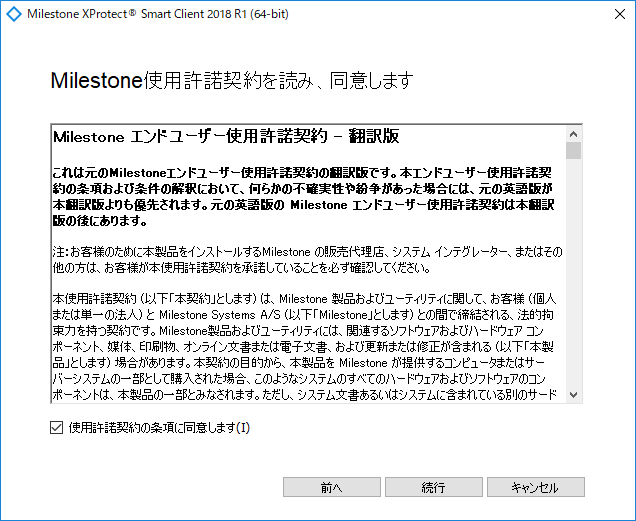The width and height of the screenshot is (636, 521).
Task: Click the Milestone diamond logo icon
Action: coord(14,14)
